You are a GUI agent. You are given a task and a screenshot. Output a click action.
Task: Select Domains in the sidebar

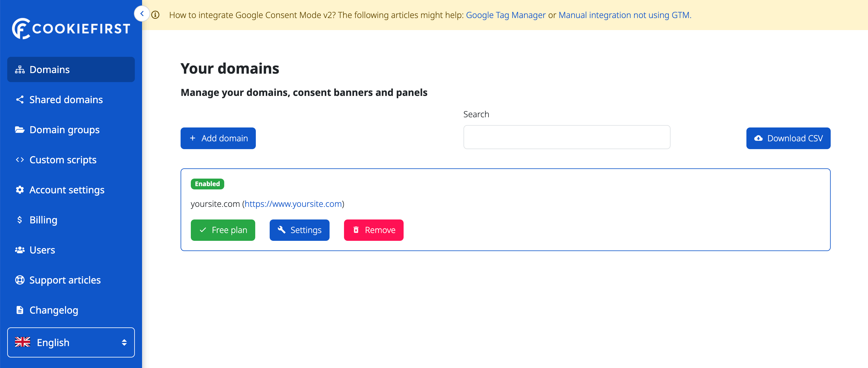71,69
